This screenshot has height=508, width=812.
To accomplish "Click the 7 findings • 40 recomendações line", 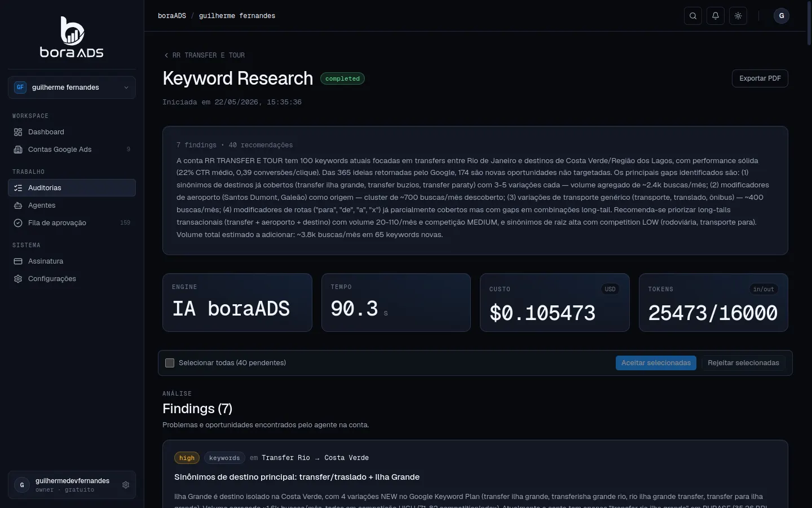I will tap(235, 145).
